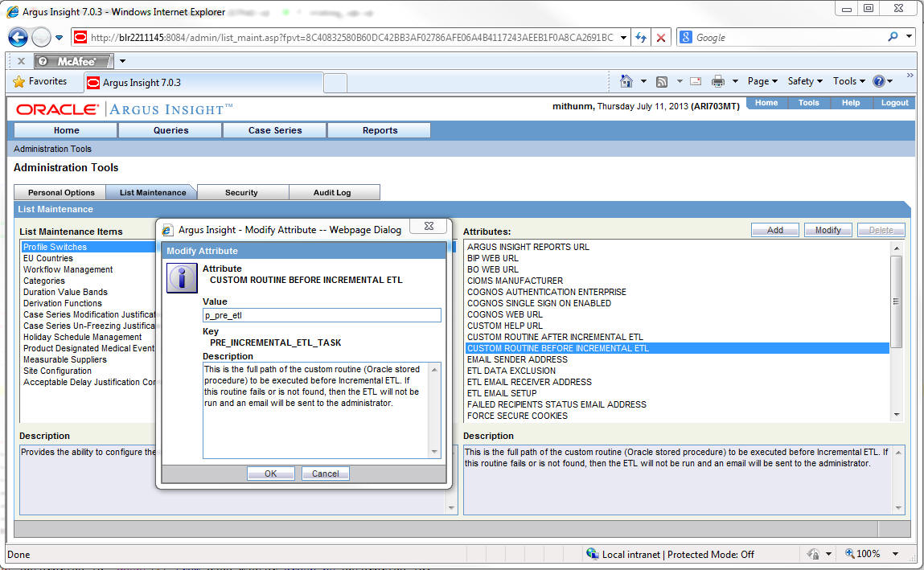Click the Print icon in command bar
The image size is (924, 570).
718,81
